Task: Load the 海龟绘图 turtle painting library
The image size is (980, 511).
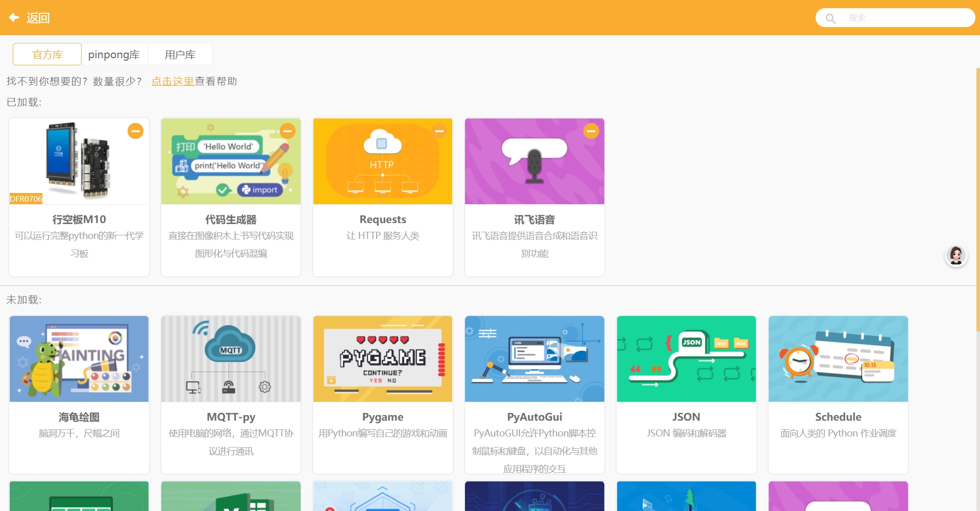Action: [79, 359]
